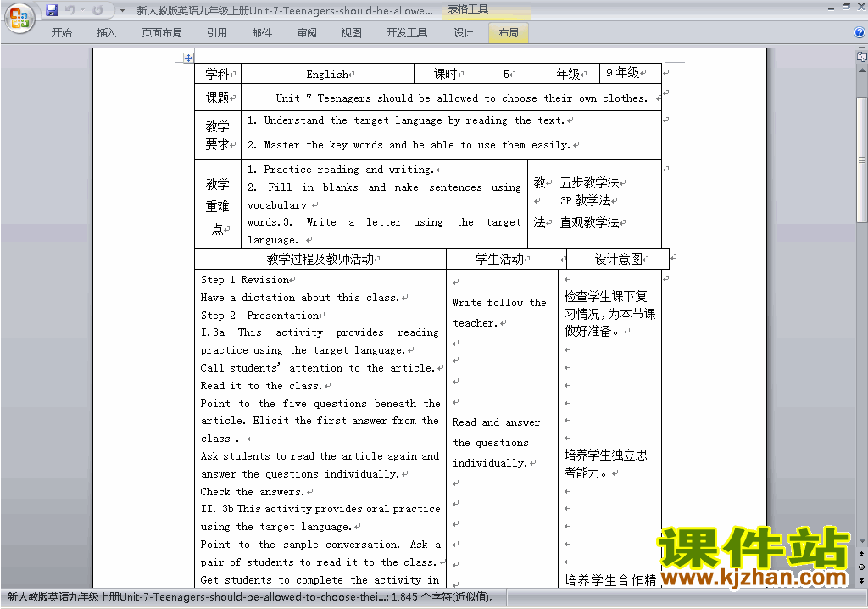Image resolution: width=868 pixels, height=609 pixels.
Task: Go to previous page double-arrow button
Action: click(x=861, y=554)
